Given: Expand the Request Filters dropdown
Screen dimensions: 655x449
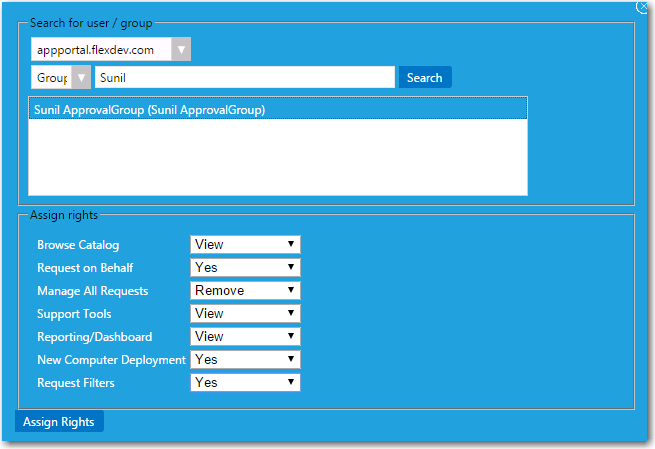Looking at the screenshot, I should (245, 382).
